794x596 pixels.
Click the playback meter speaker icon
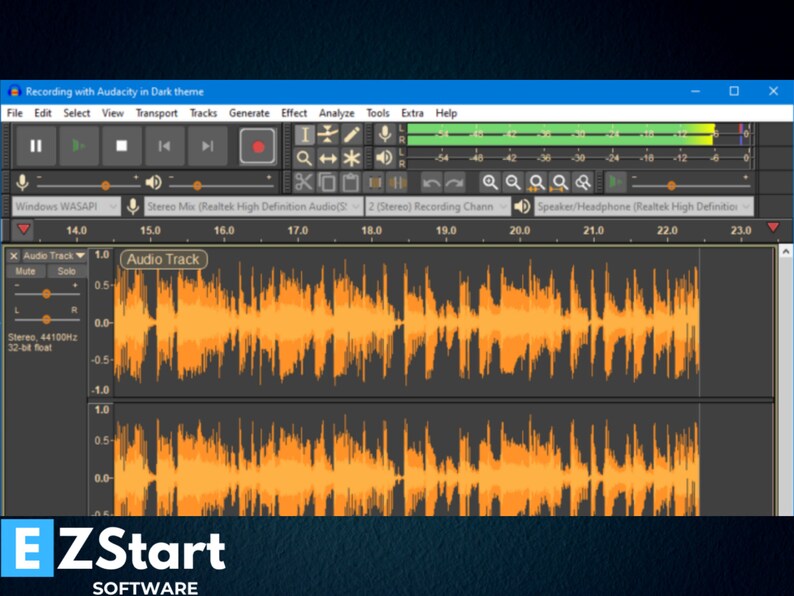point(385,158)
